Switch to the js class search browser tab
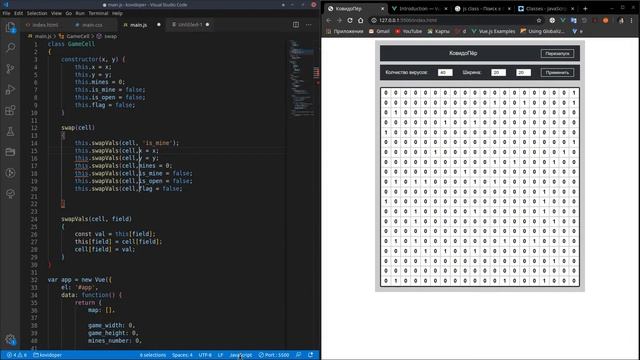Viewport: 640px width, 360px height. pos(482,9)
